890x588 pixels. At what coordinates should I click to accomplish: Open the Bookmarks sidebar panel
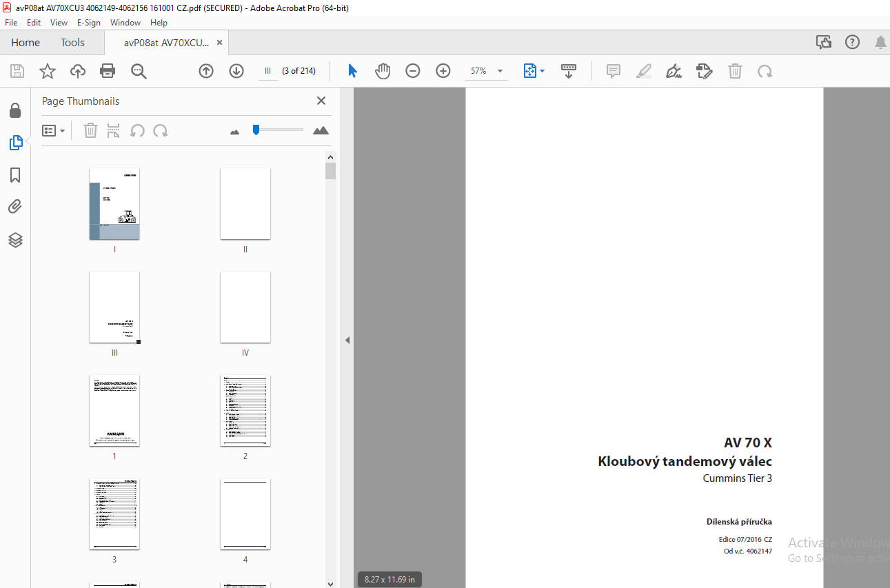[15, 175]
